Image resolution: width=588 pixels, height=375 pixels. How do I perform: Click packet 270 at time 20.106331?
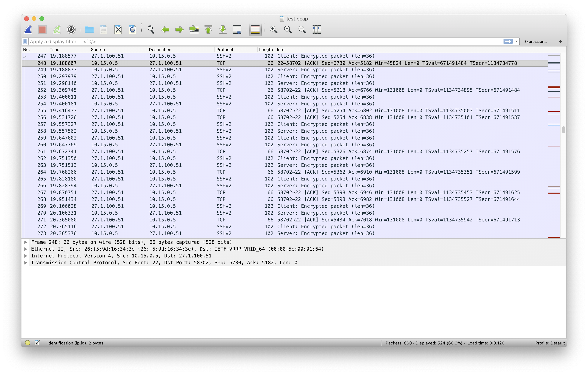click(x=285, y=213)
